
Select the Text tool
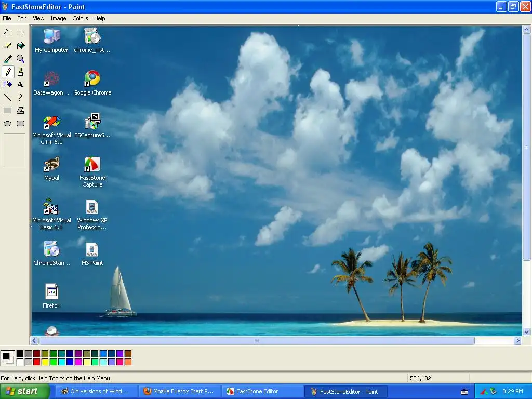21,85
